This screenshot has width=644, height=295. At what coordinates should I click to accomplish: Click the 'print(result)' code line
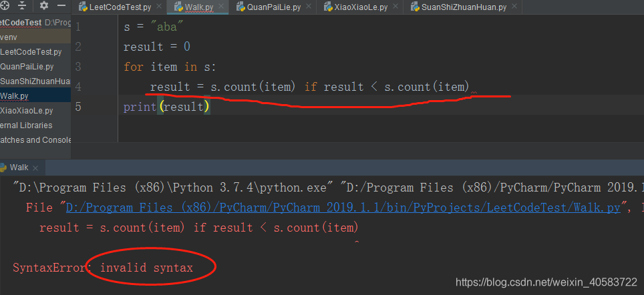click(x=167, y=107)
